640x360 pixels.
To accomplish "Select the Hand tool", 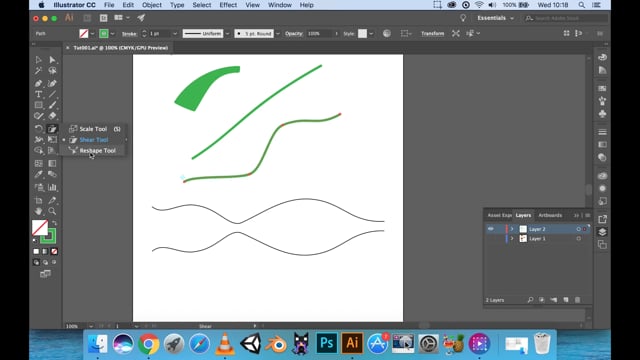I will point(38,211).
